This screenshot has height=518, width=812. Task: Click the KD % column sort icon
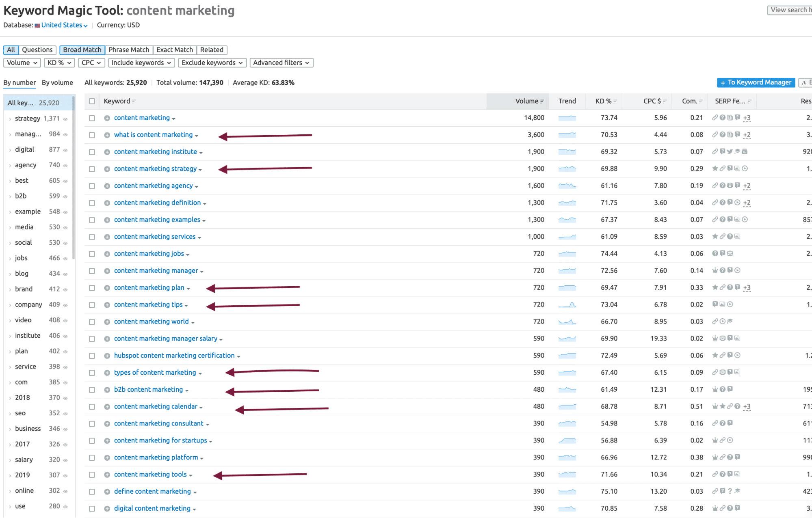point(615,101)
